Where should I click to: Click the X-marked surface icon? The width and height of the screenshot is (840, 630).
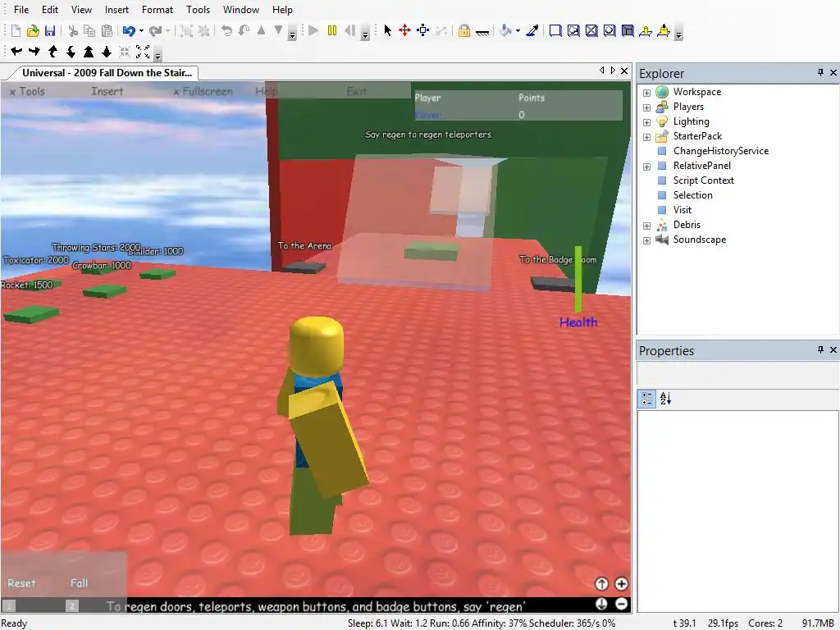(591, 30)
